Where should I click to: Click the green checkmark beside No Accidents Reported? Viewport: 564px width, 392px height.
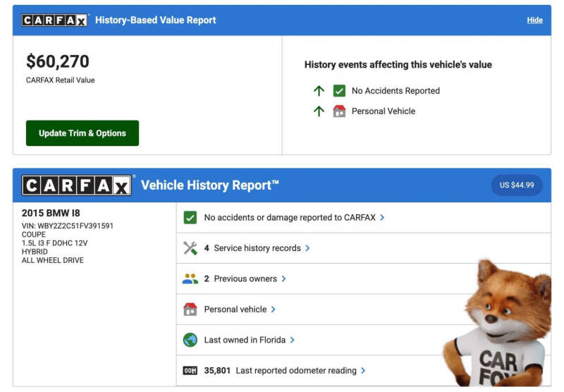click(339, 91)
